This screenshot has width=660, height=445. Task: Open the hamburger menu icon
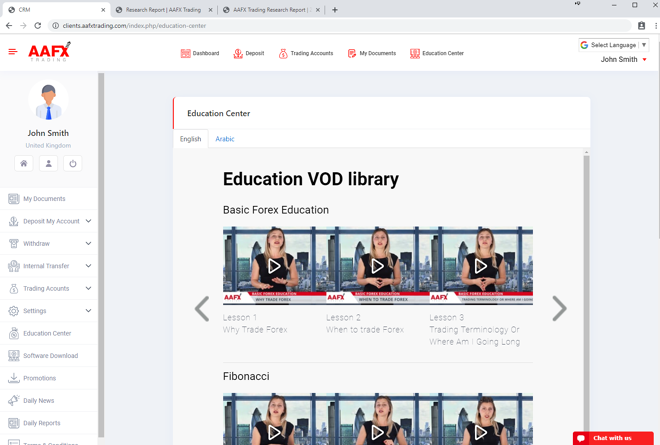13,52
